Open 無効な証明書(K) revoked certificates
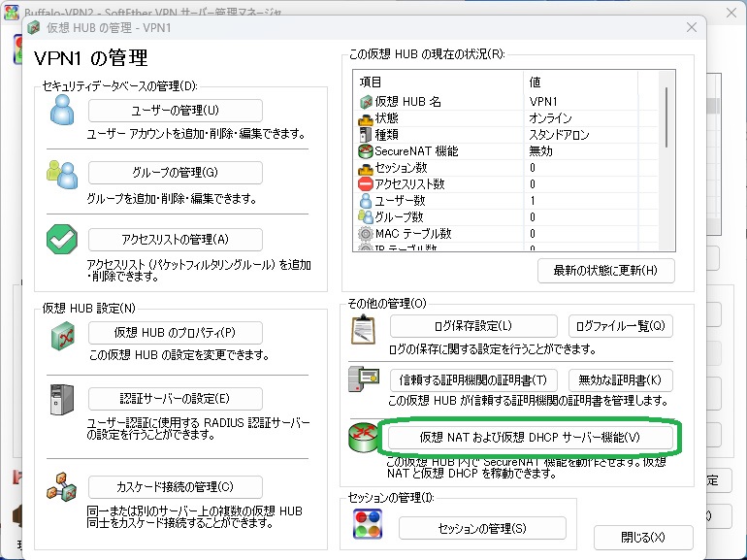747x560 pixels. pos(621,380)
